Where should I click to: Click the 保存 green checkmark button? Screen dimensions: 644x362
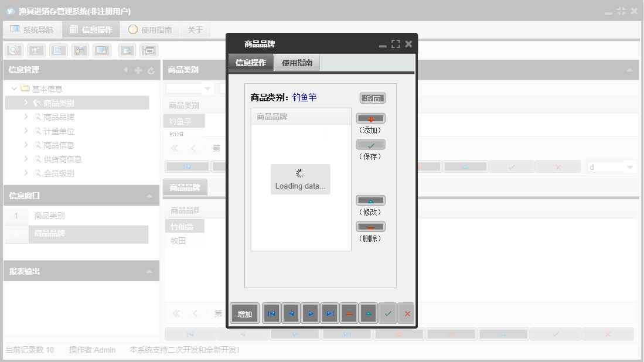(370, 145)
